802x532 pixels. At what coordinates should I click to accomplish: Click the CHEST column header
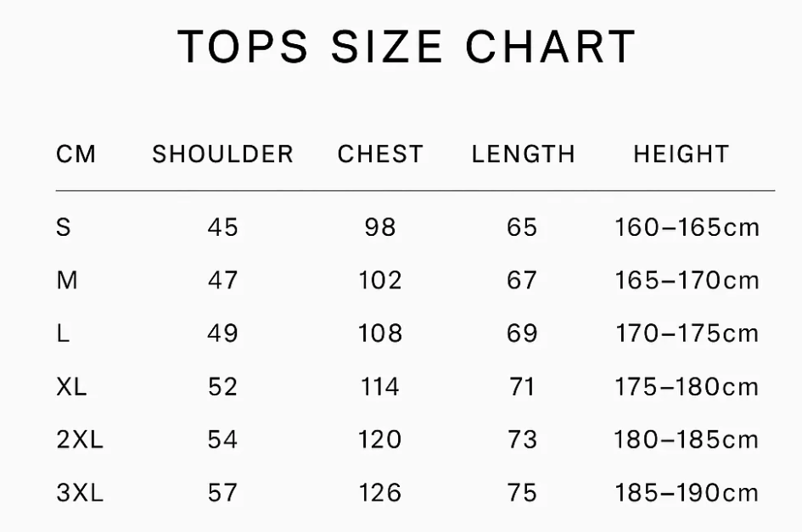pos(380,154)
